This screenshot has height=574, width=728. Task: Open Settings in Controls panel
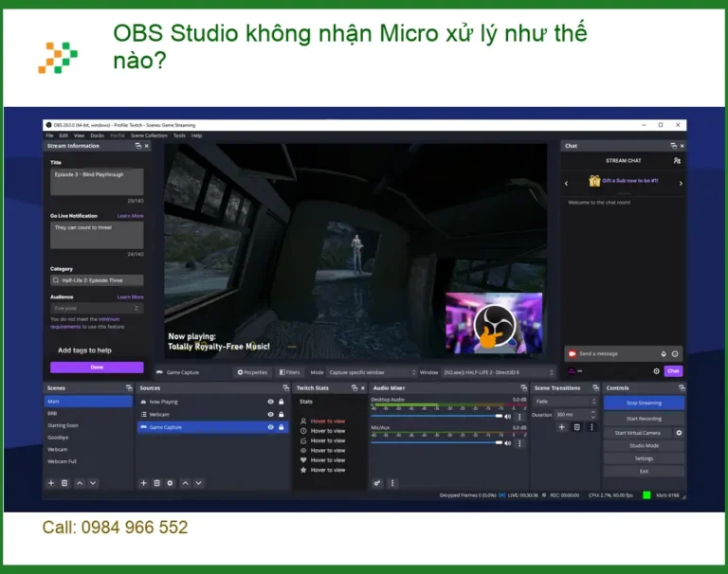(x=644, y=458)
